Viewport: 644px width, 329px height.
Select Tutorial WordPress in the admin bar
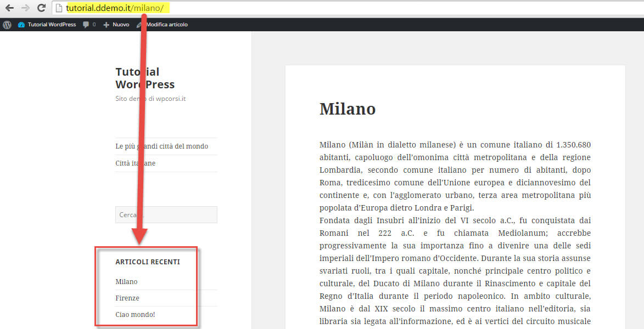tap(51, 24)
